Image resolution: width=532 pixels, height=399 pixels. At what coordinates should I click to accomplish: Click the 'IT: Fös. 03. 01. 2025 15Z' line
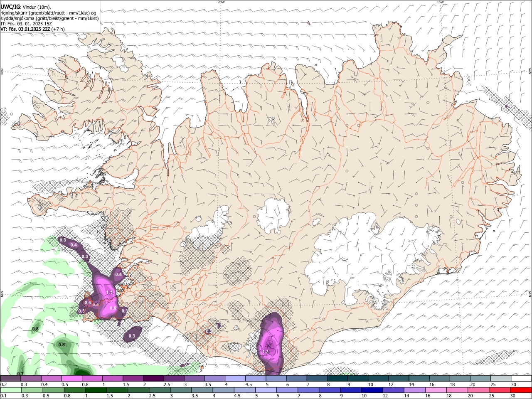click(x=26, y=24)
